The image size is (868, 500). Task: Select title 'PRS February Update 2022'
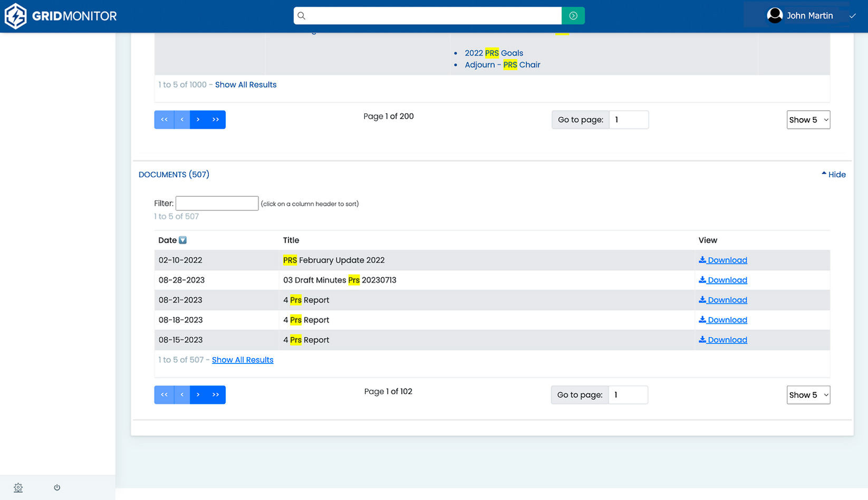334,260
